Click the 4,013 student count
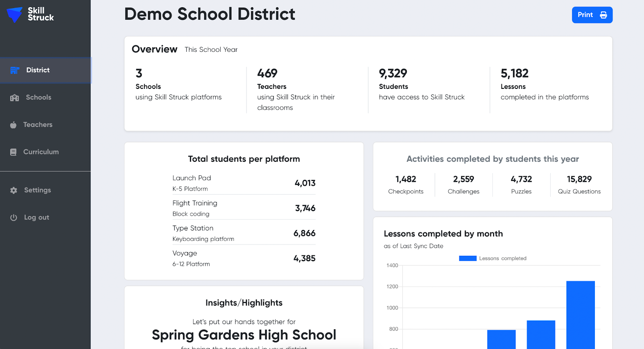 coord(305,183)
